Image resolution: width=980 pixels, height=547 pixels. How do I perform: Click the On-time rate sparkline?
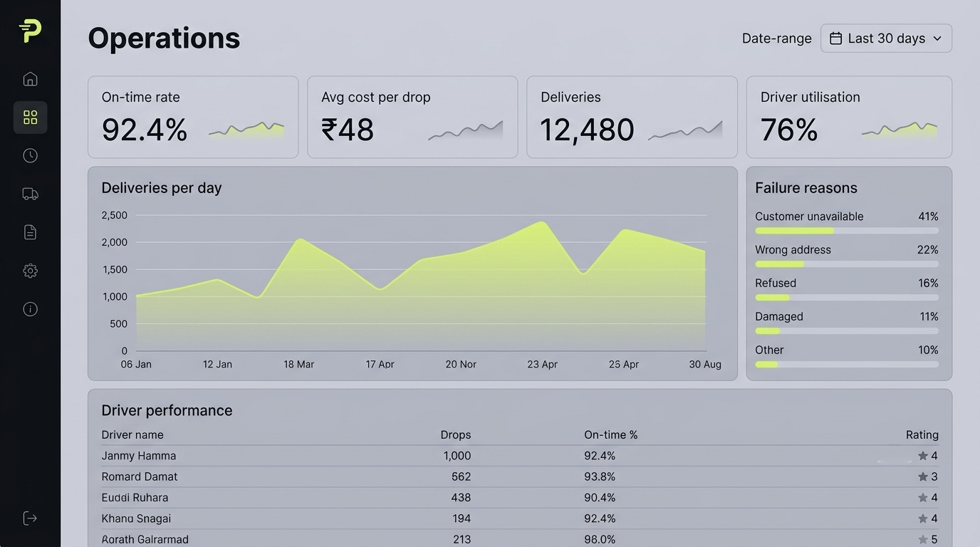(246, 130)
